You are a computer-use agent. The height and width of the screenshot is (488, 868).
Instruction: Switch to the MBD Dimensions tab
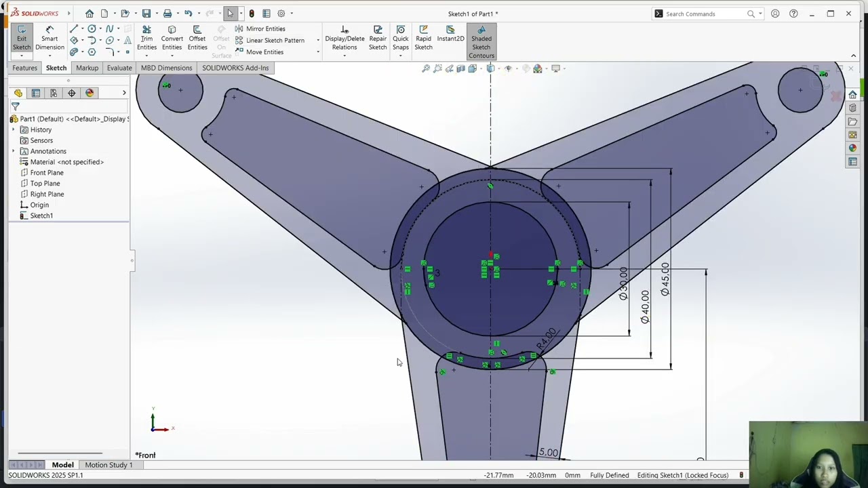click(166, 68)
